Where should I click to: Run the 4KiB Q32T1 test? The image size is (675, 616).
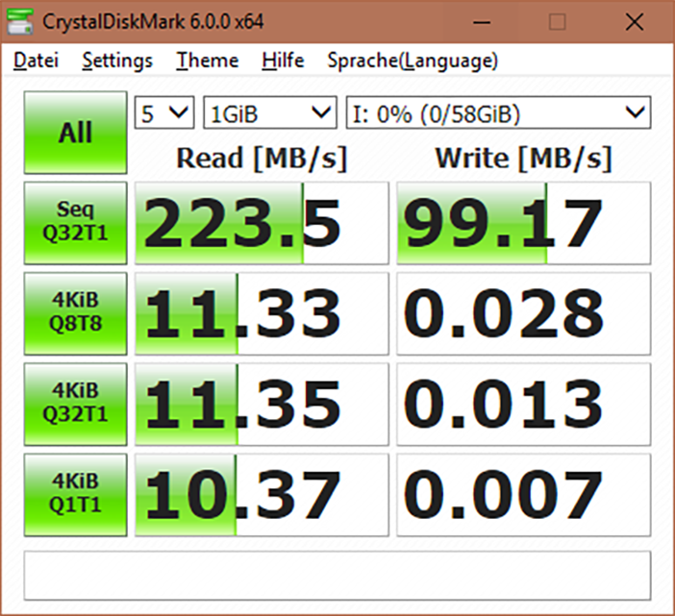tap(75, 404)
